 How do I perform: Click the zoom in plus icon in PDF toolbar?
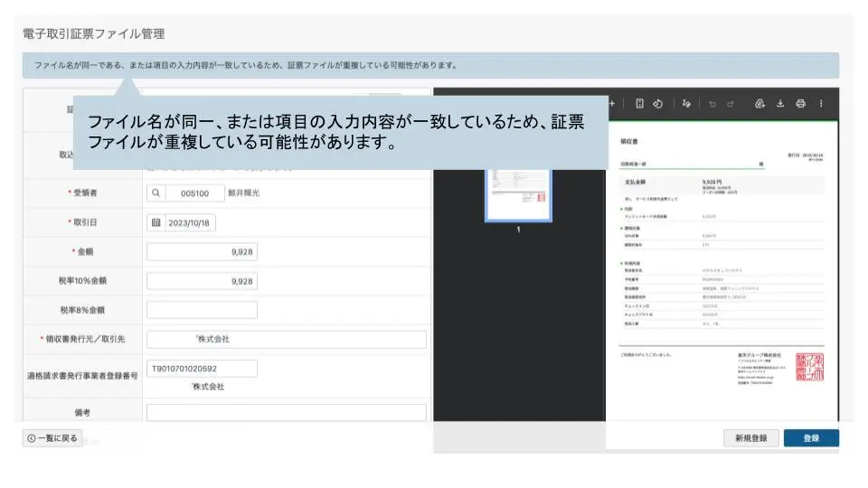(612, 103)
